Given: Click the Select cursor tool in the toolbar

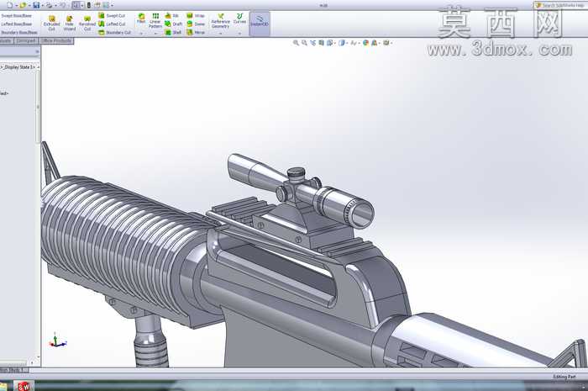Looking at the screenshot, I should 76,5.
